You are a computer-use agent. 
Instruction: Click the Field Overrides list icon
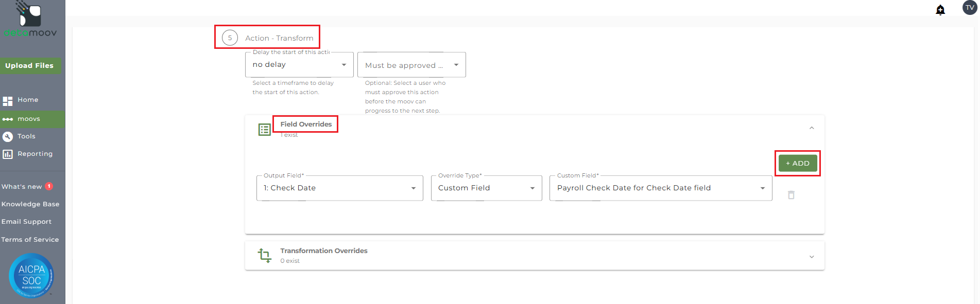coord(264,130)
